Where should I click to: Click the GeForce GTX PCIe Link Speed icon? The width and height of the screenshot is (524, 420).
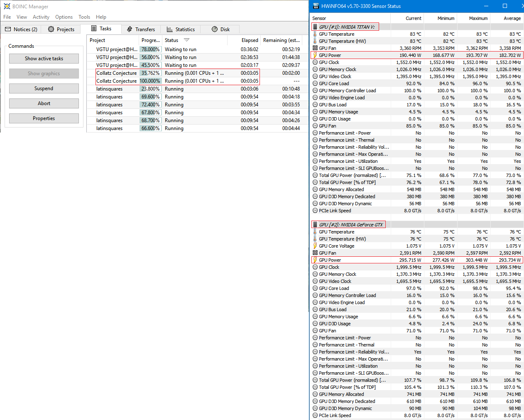315,415
